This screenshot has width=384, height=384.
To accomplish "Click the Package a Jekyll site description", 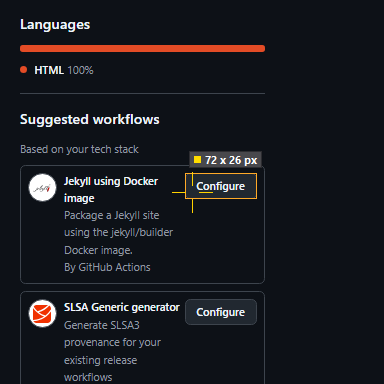I will (118, 233).
